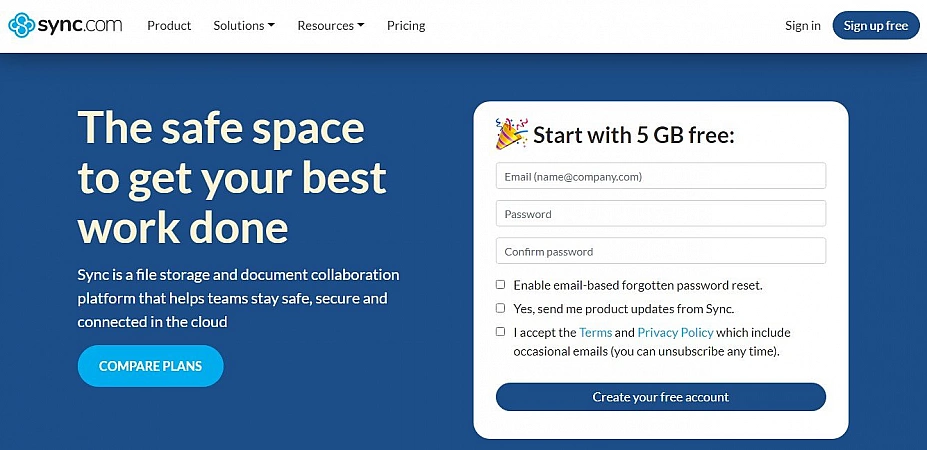The width and height of the screenshot is (927, 450).
Task: Click the party popper emoji icon
Action: [512, 133]
